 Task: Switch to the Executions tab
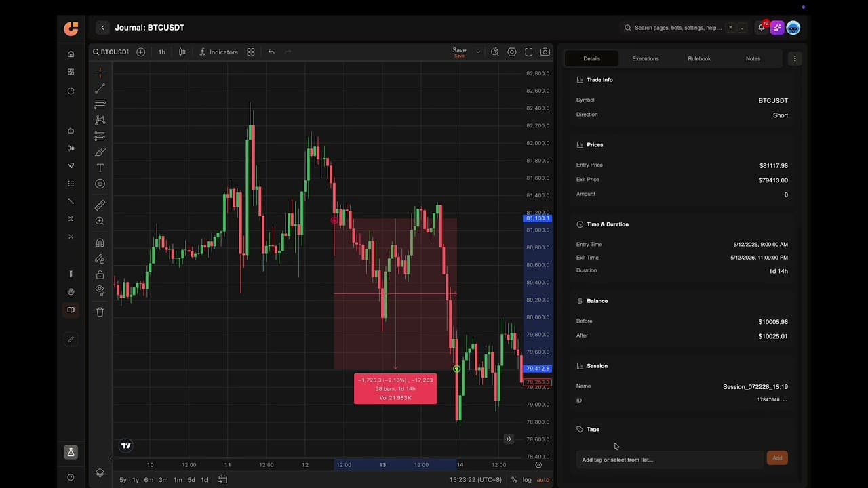point(645,58)
